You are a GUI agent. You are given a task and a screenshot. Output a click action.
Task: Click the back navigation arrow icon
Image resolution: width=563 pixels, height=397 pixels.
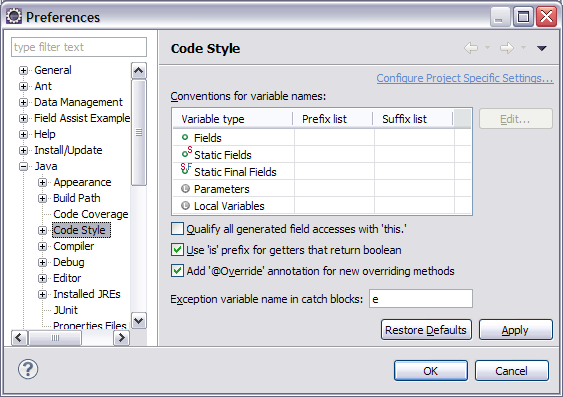coord(471,48)
